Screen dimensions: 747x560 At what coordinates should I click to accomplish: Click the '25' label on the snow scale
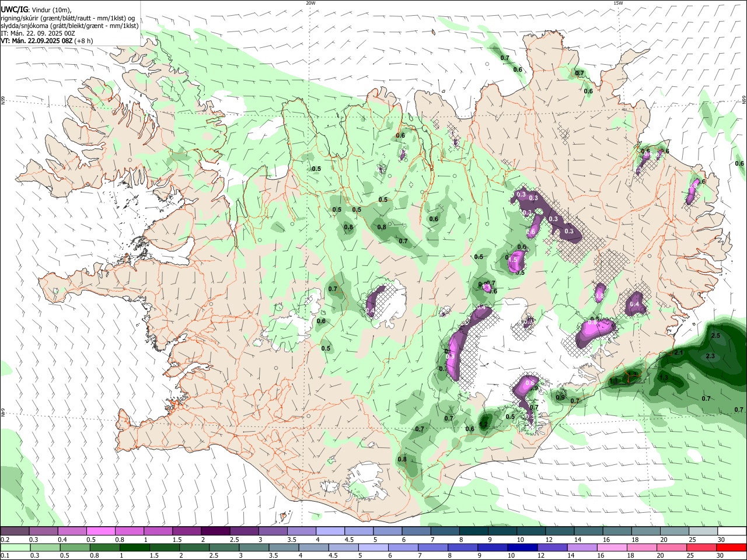692,540
